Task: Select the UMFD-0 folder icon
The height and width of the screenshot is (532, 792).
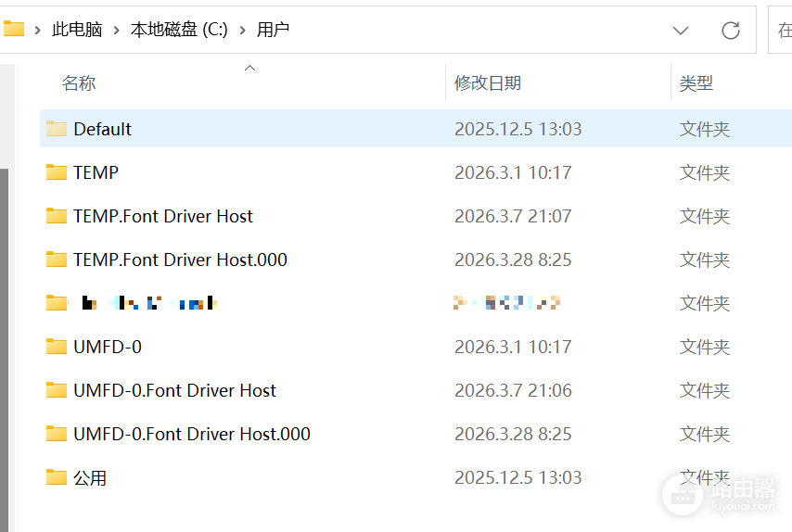Action: pyautogui.click(x=56, y=347)
